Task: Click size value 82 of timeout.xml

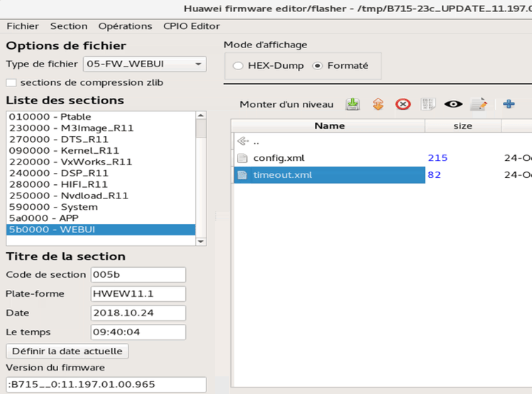Action: coord(434,175)
